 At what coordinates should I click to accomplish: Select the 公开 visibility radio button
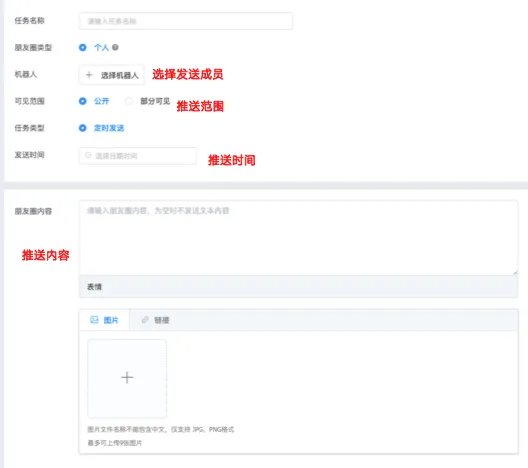coord(82,101)
